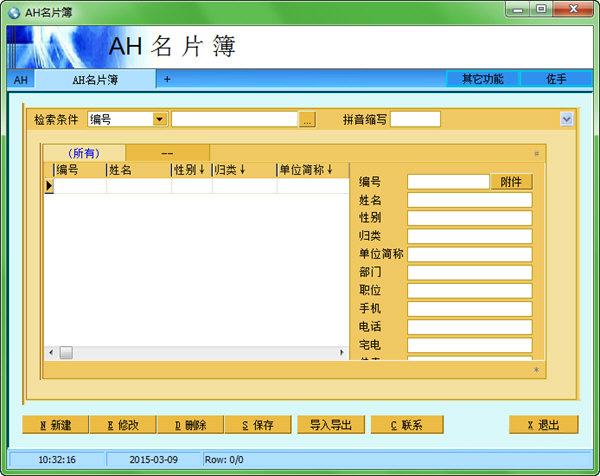
Task: Click the asterisk icon at bottom-right of panel
Action: [x=536, y=370]
